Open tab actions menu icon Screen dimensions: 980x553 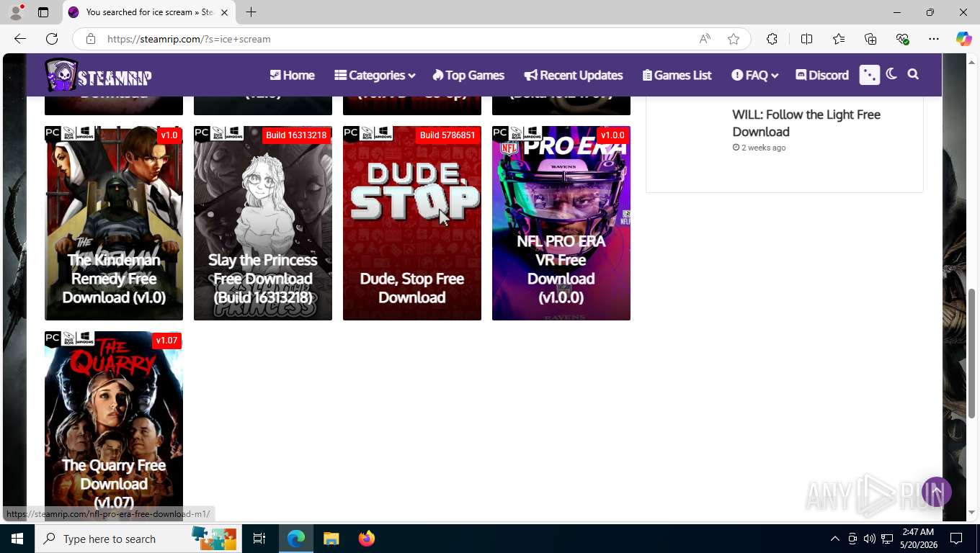(x=43, y=12)
